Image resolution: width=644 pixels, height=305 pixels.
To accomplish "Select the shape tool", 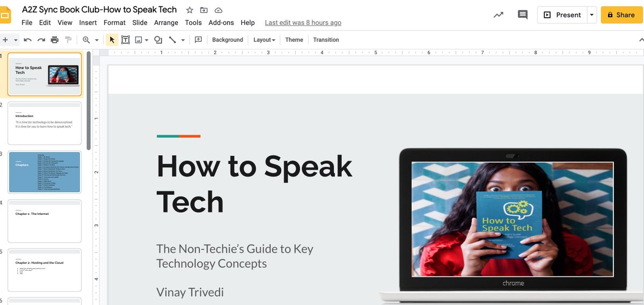I will click(158, 40).
